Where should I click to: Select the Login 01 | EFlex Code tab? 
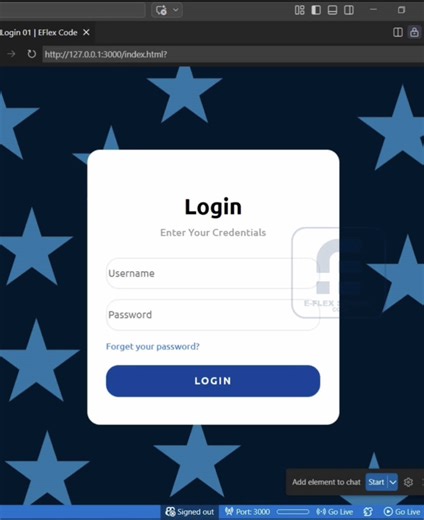click(x=39, y=32)
